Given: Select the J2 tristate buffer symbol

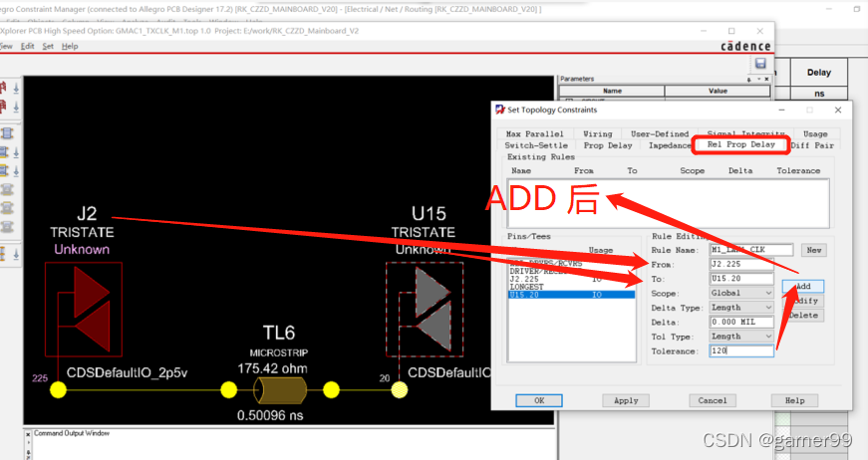Looking at the screenshot, I should pos(84,308).
